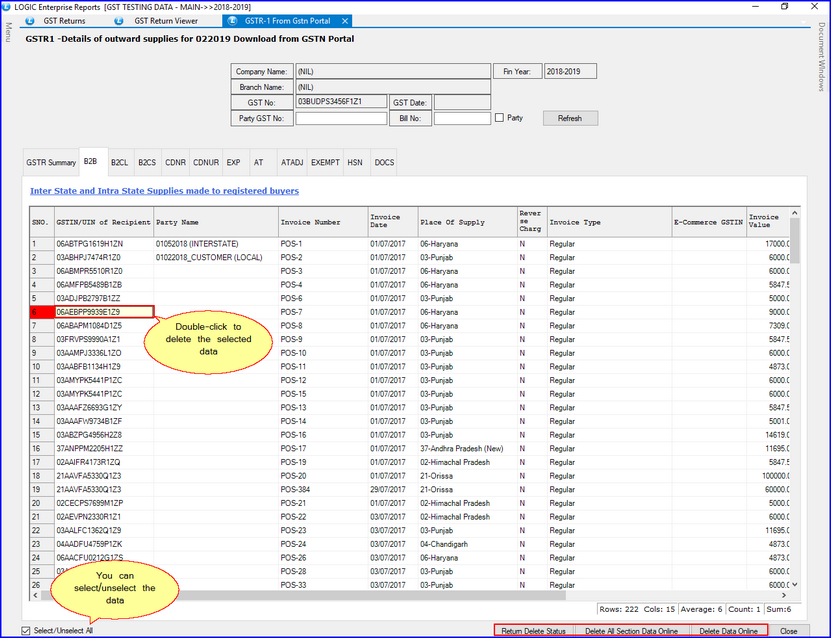Expand the Document Windows side panel
Screen dimensions: 831x638
click(822, 57)
